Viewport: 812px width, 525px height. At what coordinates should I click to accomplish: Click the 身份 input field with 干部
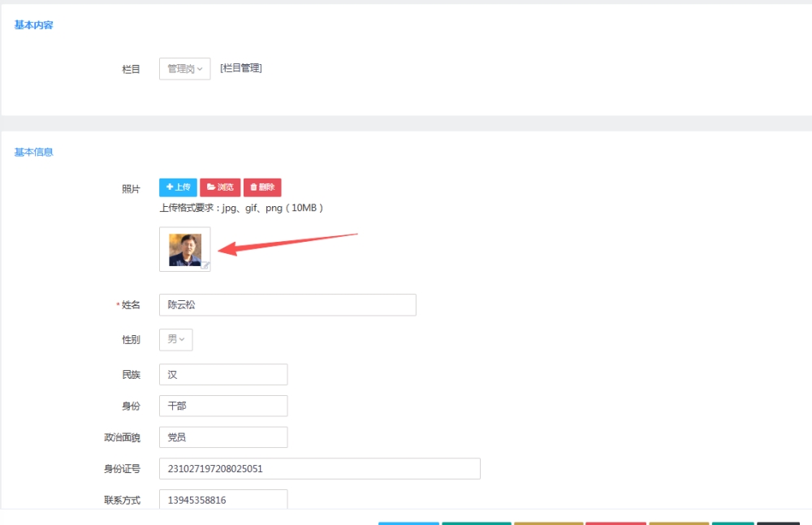(x=223, y=406)
